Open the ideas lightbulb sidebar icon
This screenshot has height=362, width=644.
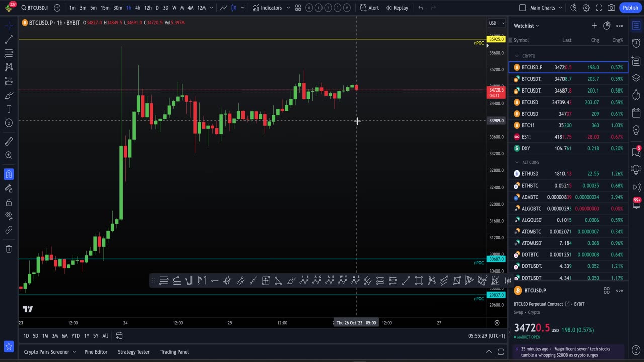click(x=636, y=130)
